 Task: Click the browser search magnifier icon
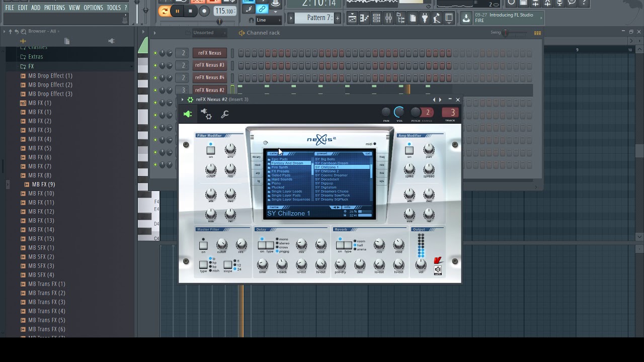(x=23, y=31)
